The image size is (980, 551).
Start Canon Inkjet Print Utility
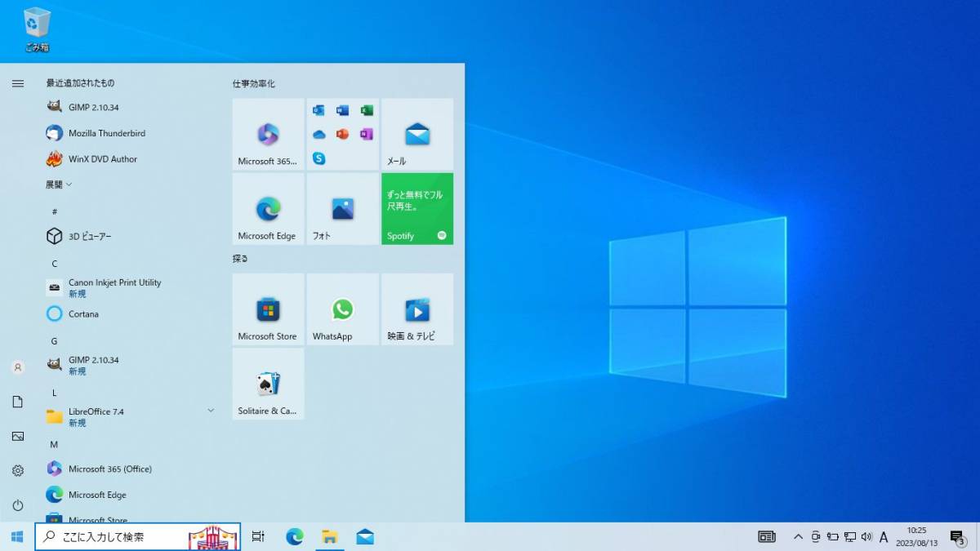click(131, 287)
